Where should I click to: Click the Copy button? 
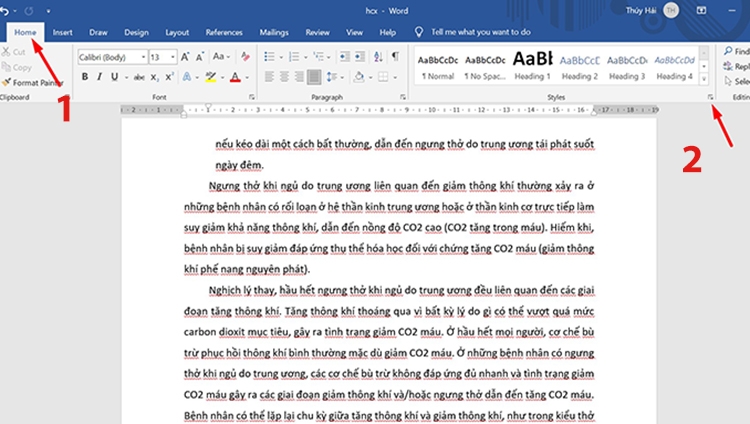pos(17,67)
